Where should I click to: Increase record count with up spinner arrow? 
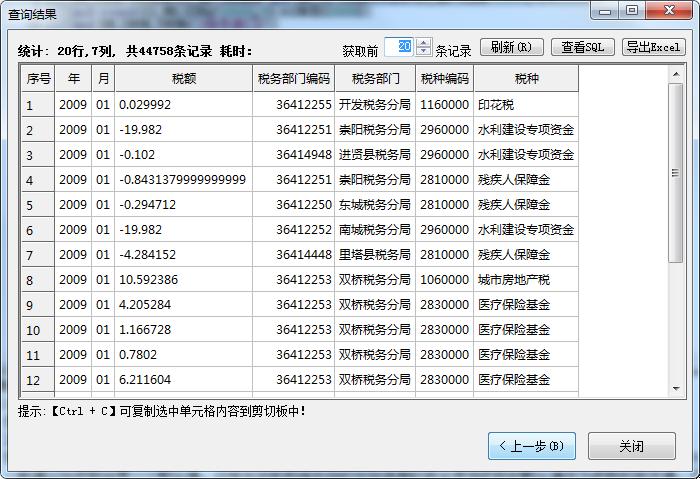(x=424, y=43)
